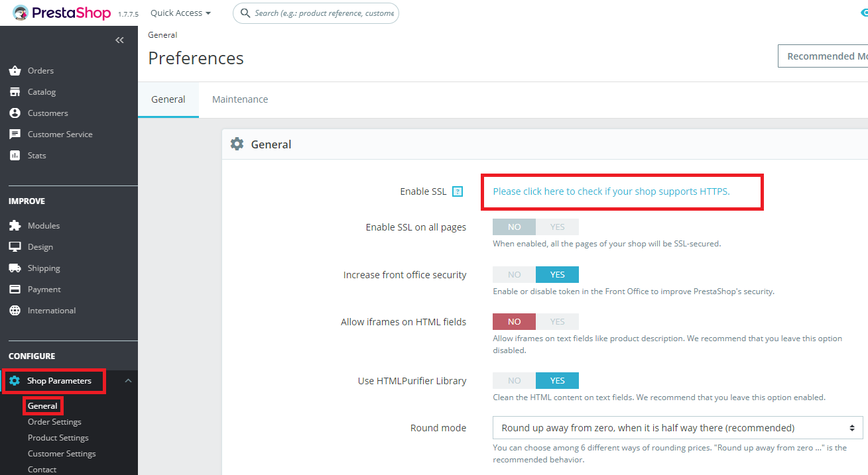
Task: Click the Customers person icon
Action: click(15, 113)
